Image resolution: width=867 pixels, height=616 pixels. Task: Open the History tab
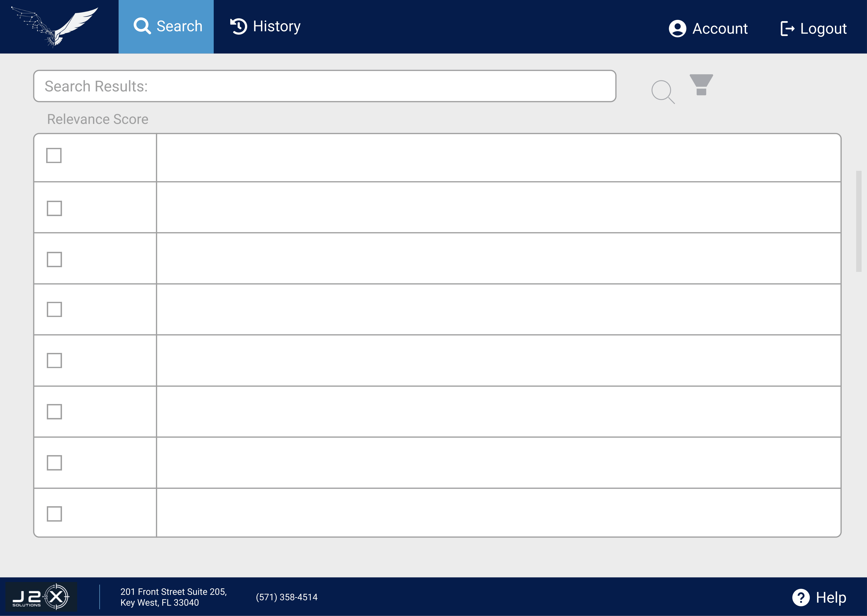266,27
